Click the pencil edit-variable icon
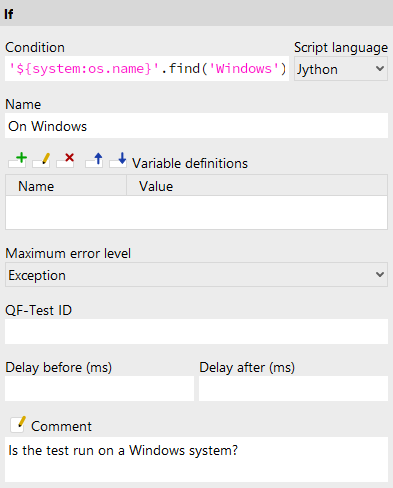Viewport: 393px width, 488px height. click(42, 160)
